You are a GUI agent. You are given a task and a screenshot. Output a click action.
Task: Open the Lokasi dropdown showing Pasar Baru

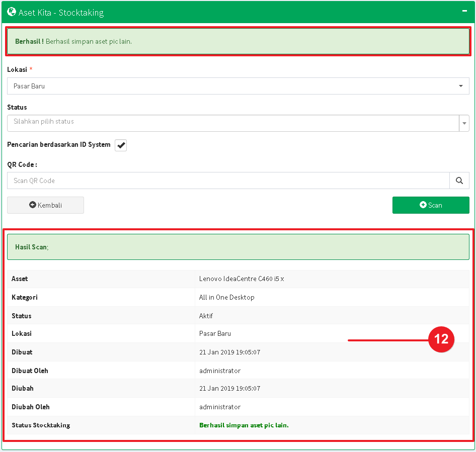tap(231, 86)
